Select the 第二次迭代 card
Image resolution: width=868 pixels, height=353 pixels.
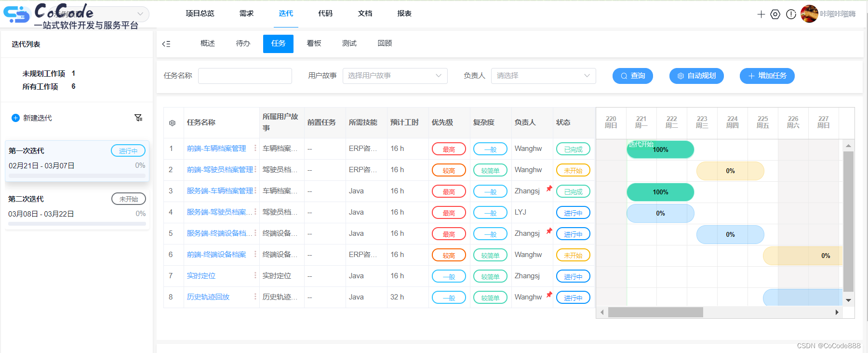[x=77, y=209]
